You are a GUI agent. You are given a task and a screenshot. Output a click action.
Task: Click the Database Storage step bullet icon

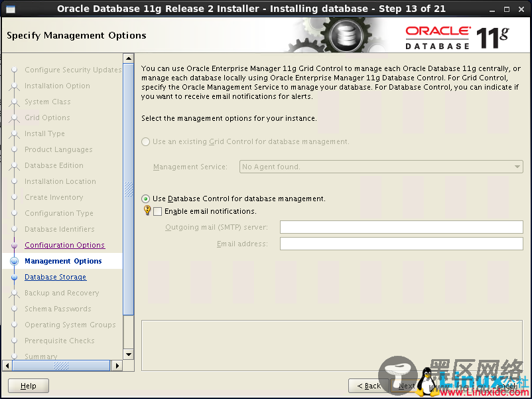pyautogui.click(x=14, y=277)
